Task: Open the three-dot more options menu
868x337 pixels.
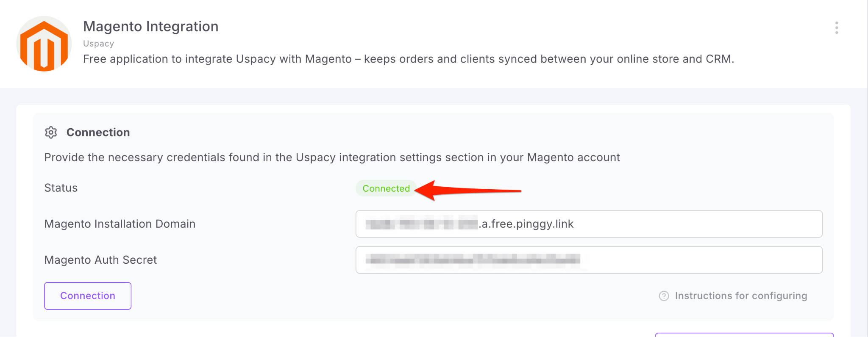Action: tap(836, 28)
